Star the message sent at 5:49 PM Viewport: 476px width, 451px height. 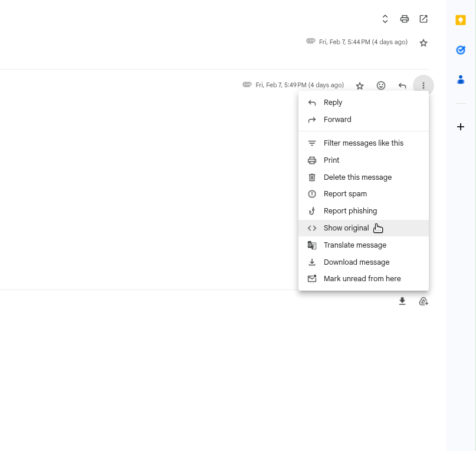coord(360,85)
